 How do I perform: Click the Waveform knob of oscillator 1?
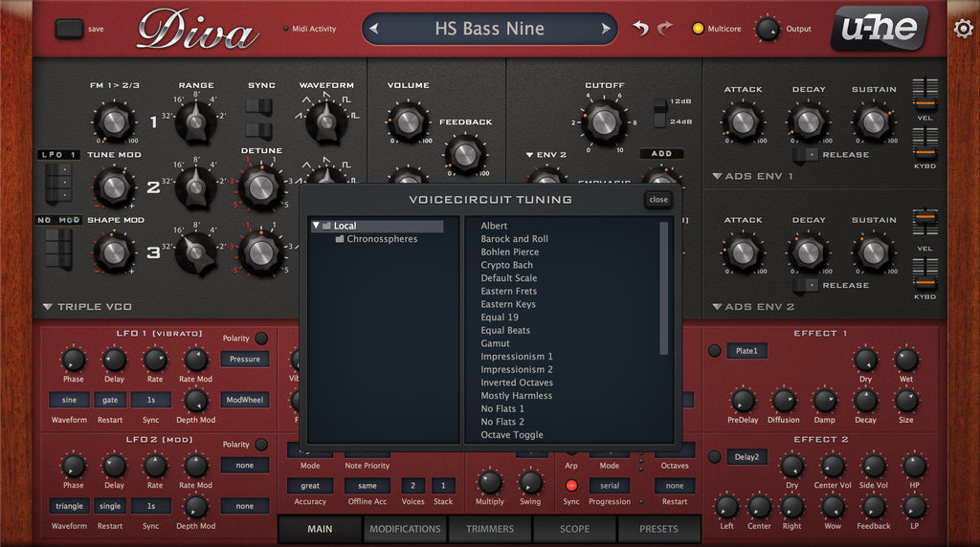[x=325, y=121]
